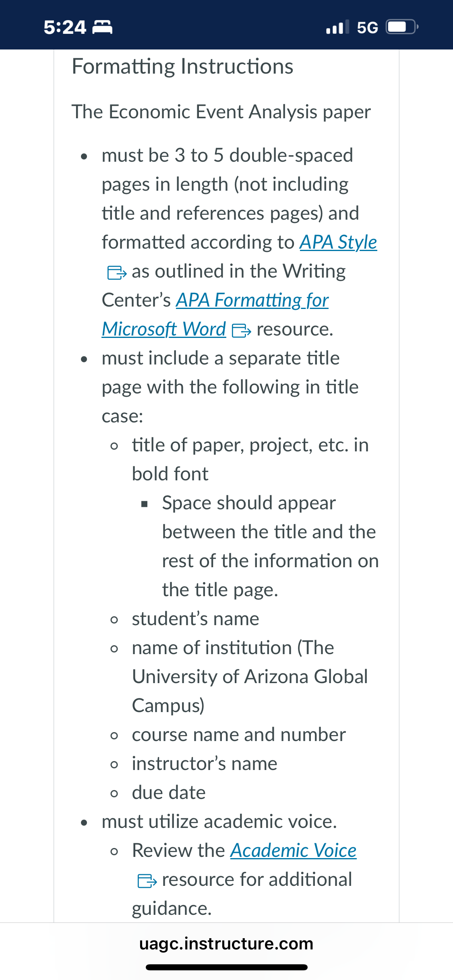Tap the 5G network indicator

[368, 27]
